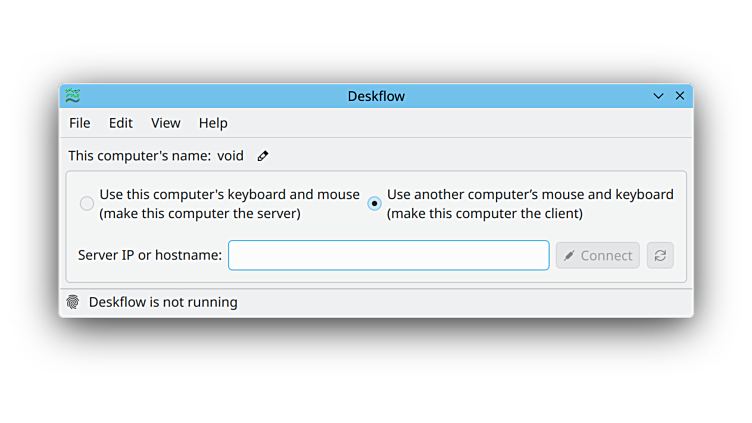Click the Deskflow window title text
The height and width of the screenshot is (423, 752).
376,96
